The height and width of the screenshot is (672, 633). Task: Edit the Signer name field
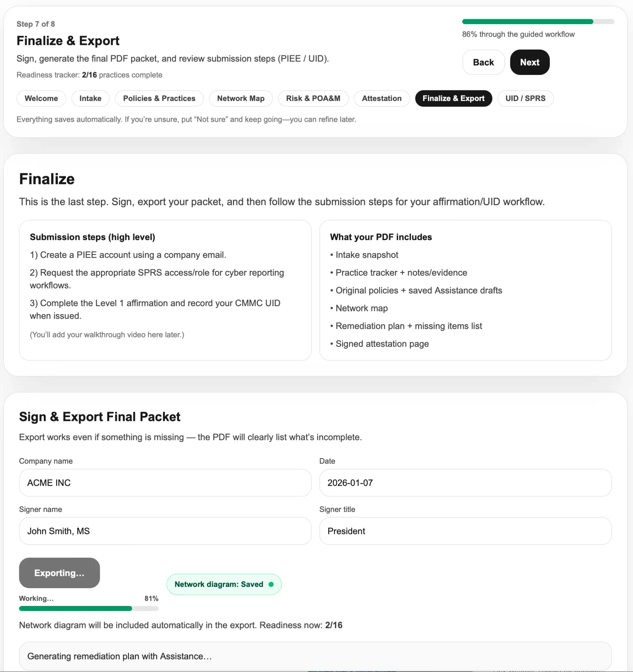pyautogui.click(x=165, y=531)
